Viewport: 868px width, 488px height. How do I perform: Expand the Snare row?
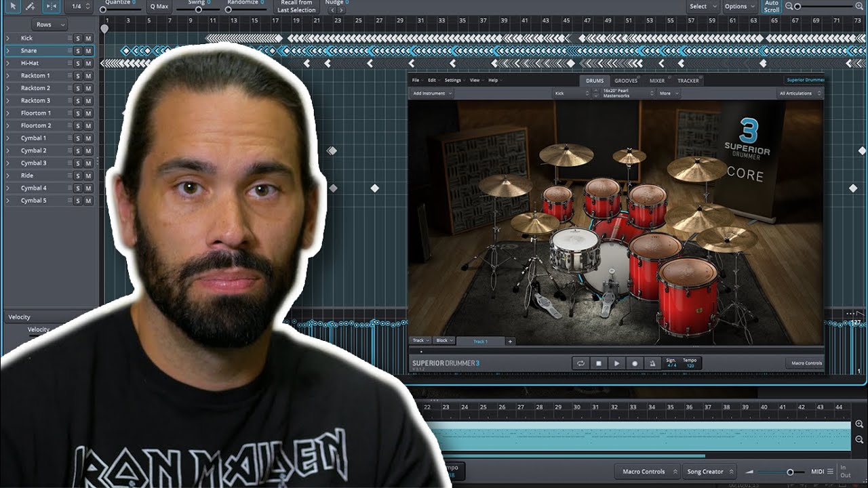(8, 51)
